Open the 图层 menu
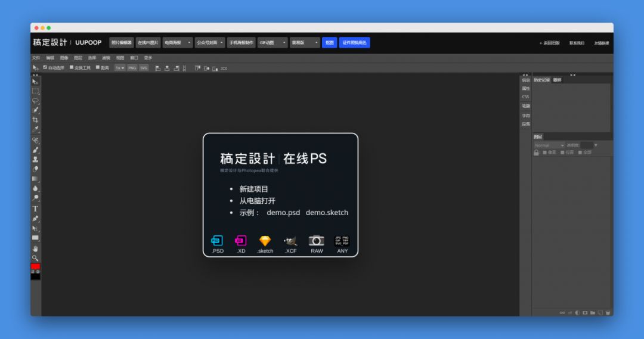The image size is (644, 339). [78, 58]
